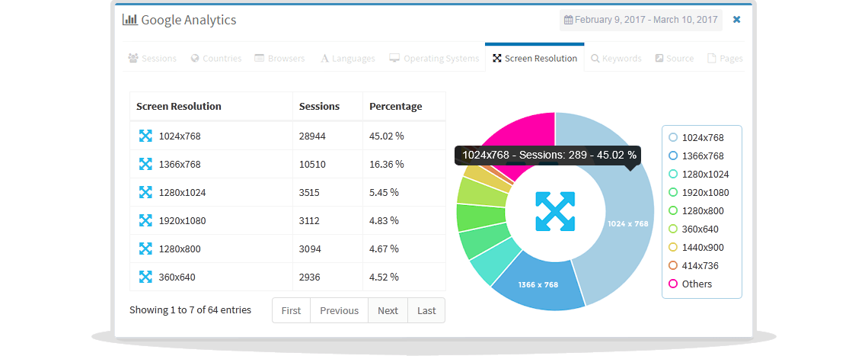Toggle 1366x768 legend entry
868x356 pixels.
click(697, 156)
